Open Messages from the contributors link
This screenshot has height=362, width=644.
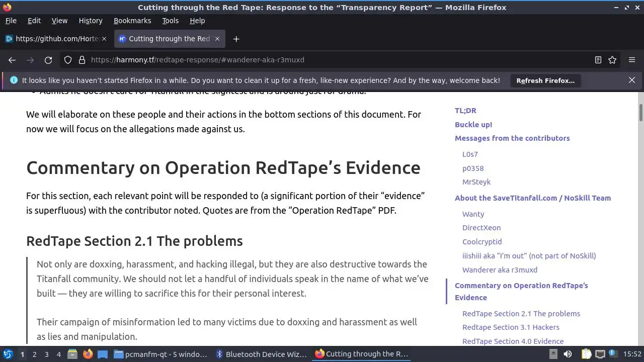coord(512,138)
